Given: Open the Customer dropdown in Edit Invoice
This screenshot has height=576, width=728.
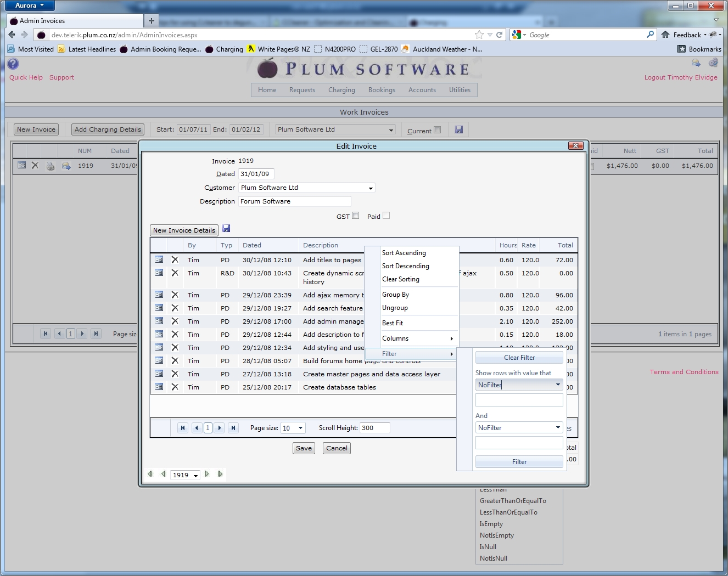Looking at the screenshot, I should 371,188.
